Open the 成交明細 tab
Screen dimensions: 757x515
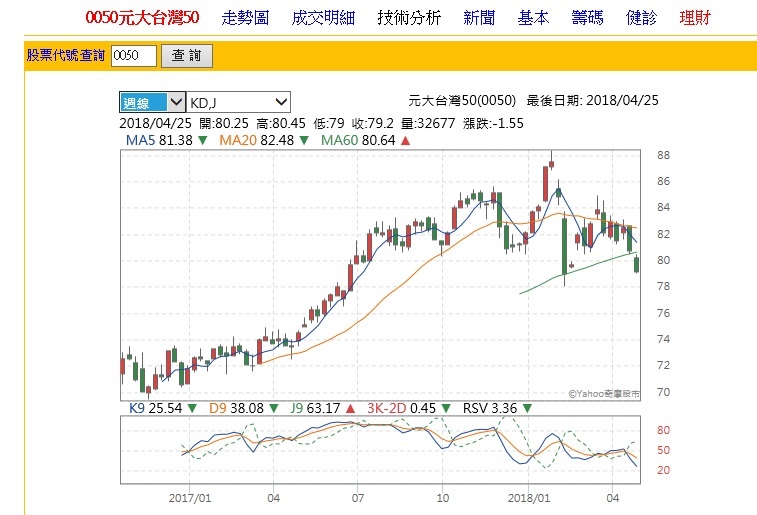pyautogui.click(x=323, y=18)
